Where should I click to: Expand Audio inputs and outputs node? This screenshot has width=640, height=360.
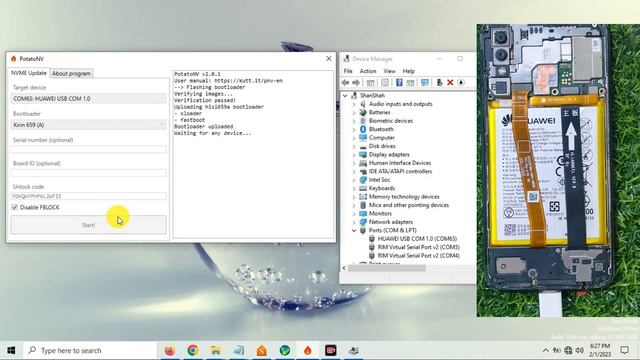(354, 104)
